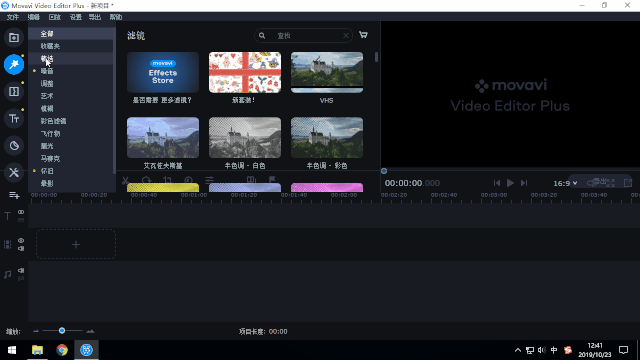Click the add track icon
Viewport: 640px width, 360px height.
[14, 196]
